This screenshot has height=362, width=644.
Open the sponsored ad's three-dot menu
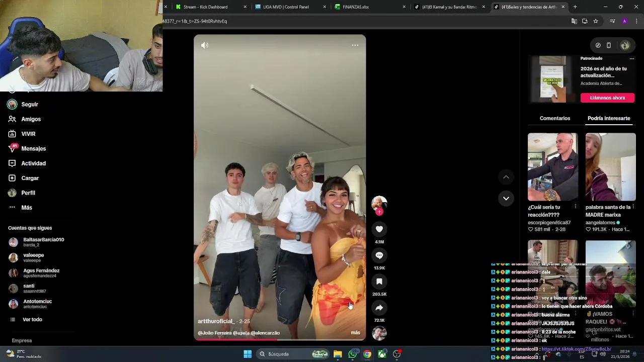(x=632, y=58)
